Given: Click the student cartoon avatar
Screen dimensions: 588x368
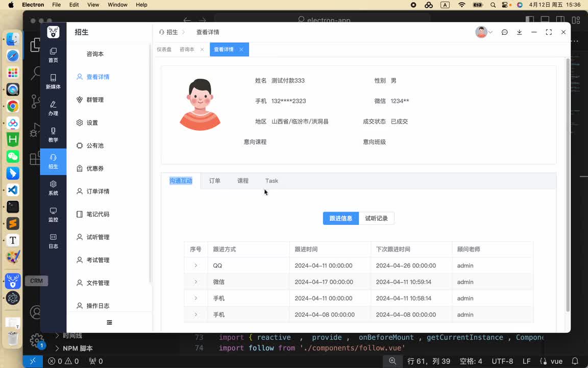Looking at the screenshot, I should click(x=200, y=105).
